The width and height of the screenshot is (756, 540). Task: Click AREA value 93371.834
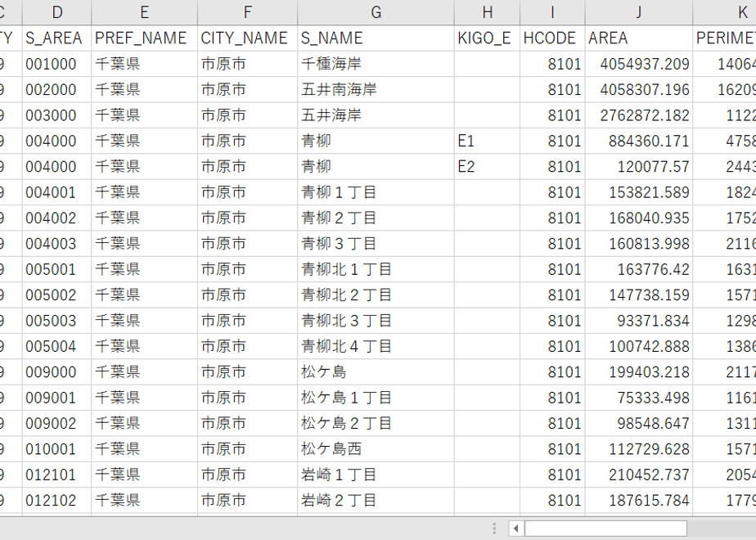tap(639, 321)
